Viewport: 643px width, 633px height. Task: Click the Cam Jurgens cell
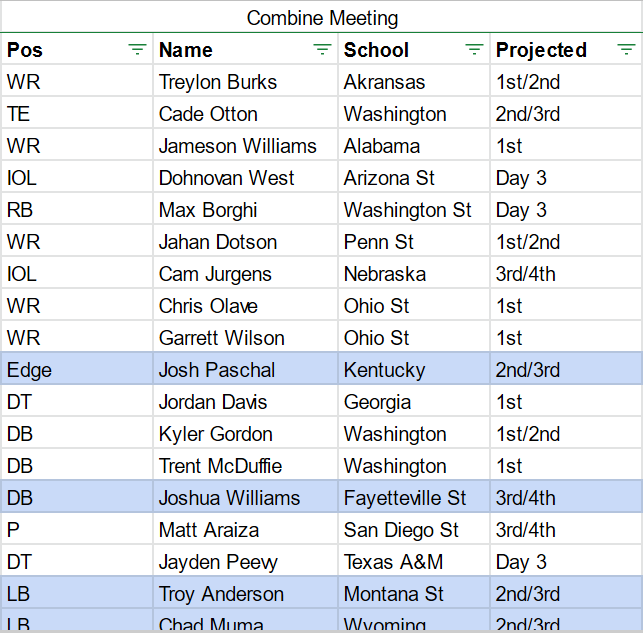point(245,273)
